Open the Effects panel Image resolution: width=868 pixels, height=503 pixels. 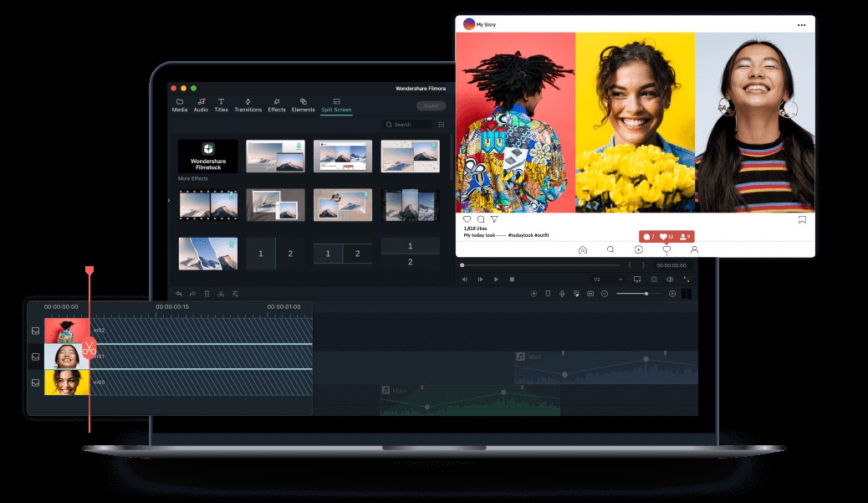click(x=276, y=103)
